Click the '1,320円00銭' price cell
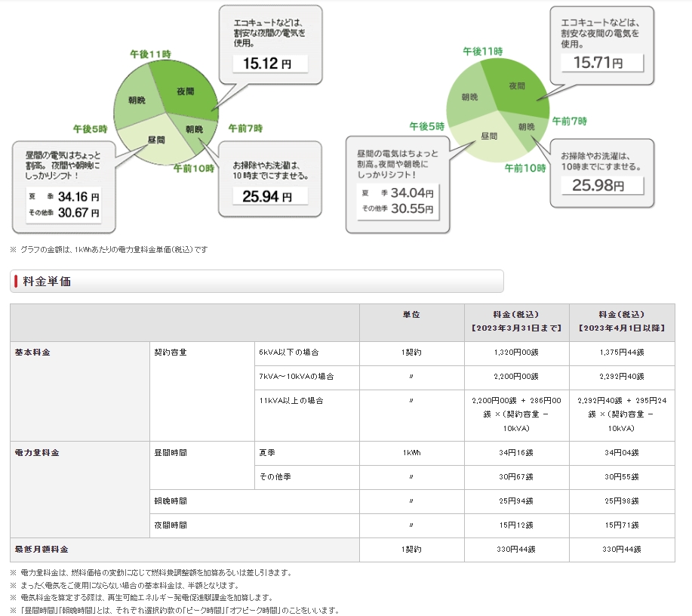 (x=516, y=353)
